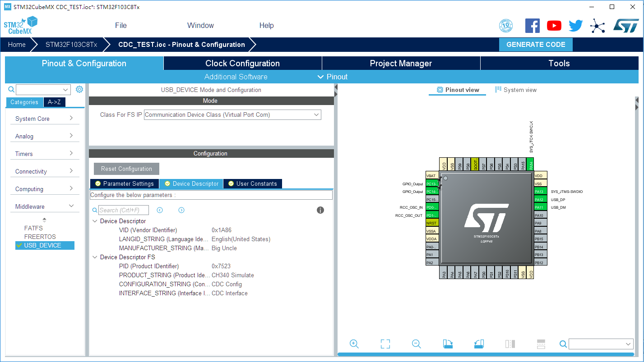Toggle the User Constants settings tab
Screen dimensions: 644x362
tap(252, 183)
